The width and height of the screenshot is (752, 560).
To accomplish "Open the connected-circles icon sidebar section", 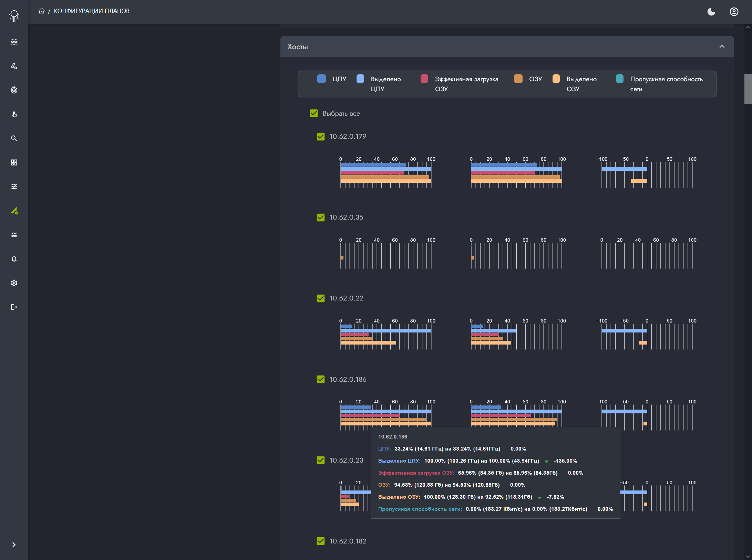I will click(x=14, y=66).
